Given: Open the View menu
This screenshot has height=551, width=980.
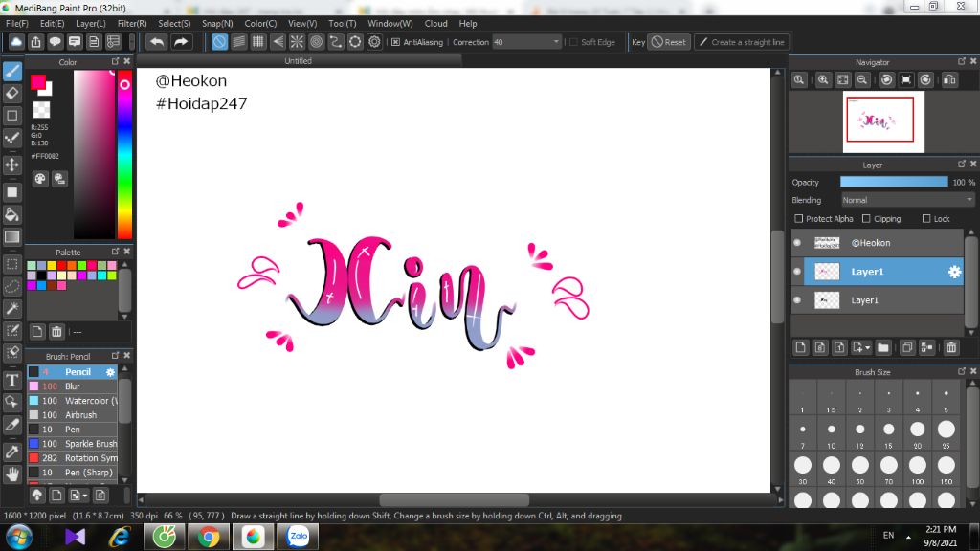Looking at the screenshot, I should click(301, 24).
